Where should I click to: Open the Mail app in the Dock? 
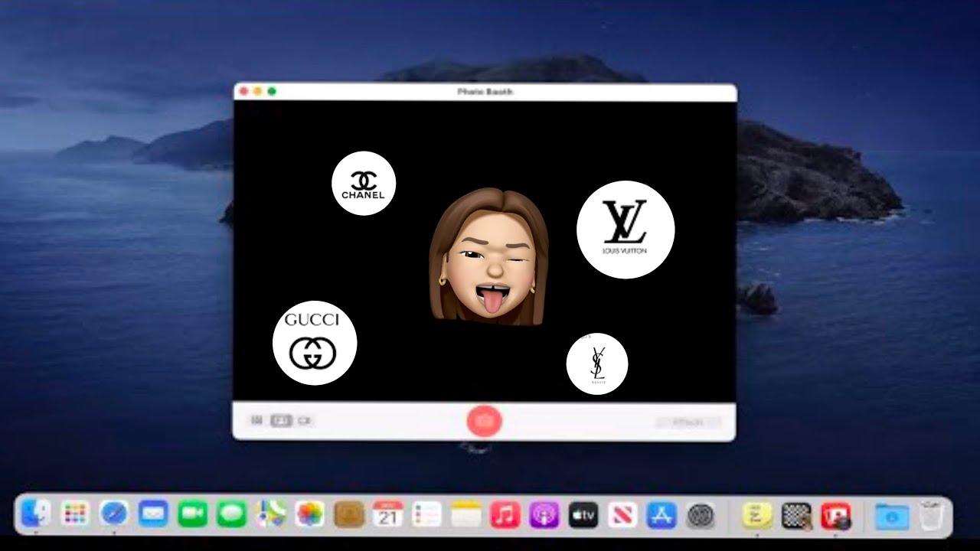(x=153, y=514)
